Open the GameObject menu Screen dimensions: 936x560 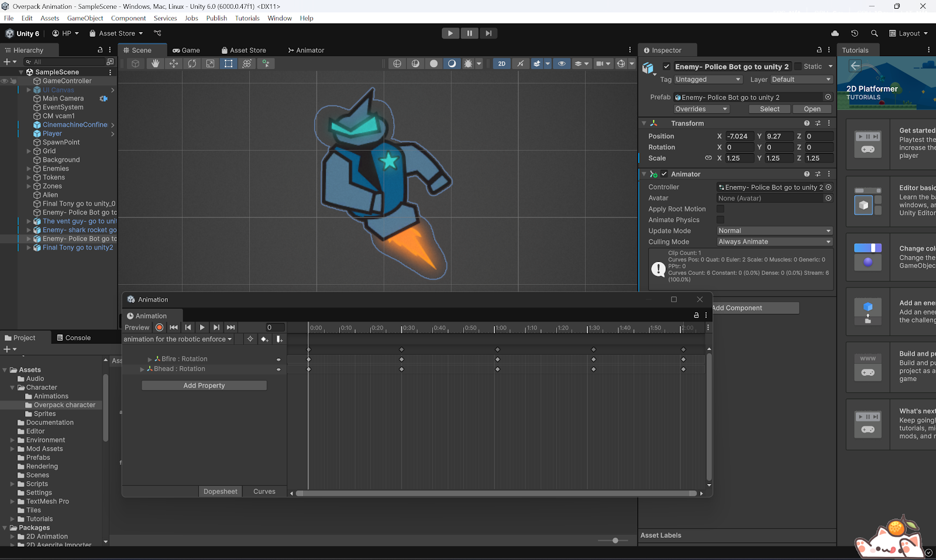point(85,18)
